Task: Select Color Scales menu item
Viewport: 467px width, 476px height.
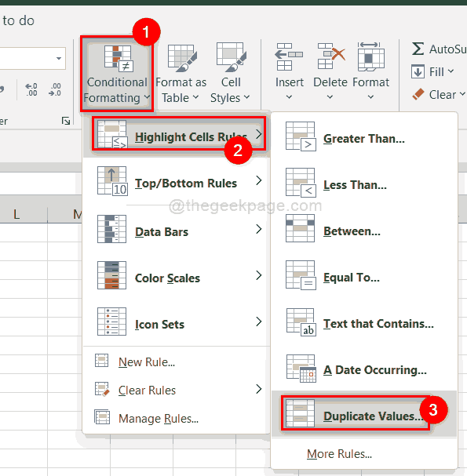Action: tap(177, 276)
